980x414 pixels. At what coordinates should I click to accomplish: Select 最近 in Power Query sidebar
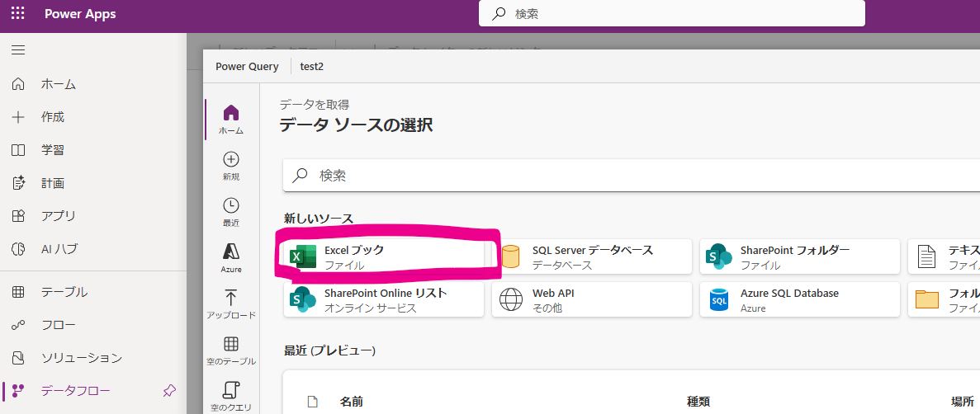pyautogui.click(x=231, y=212)
